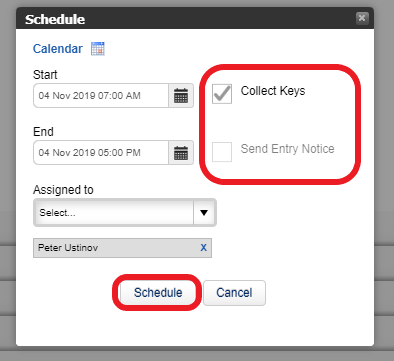The height and width of the screenshot is (361, 394).
Task: Uncheck the Collect Keys checkbox
Action: coord(222,94)
